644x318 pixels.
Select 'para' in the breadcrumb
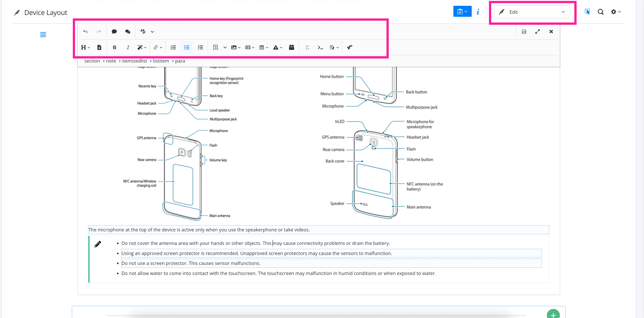click(x=180, y=61)
